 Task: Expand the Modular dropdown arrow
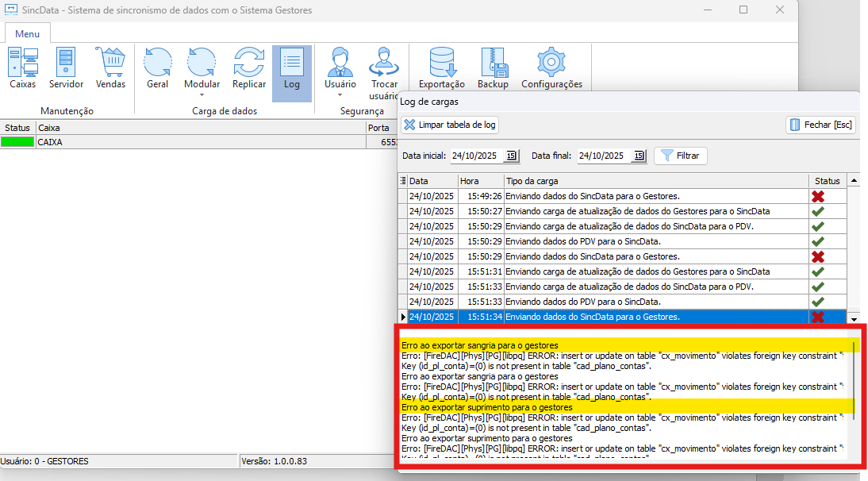[x=202, y=94]
